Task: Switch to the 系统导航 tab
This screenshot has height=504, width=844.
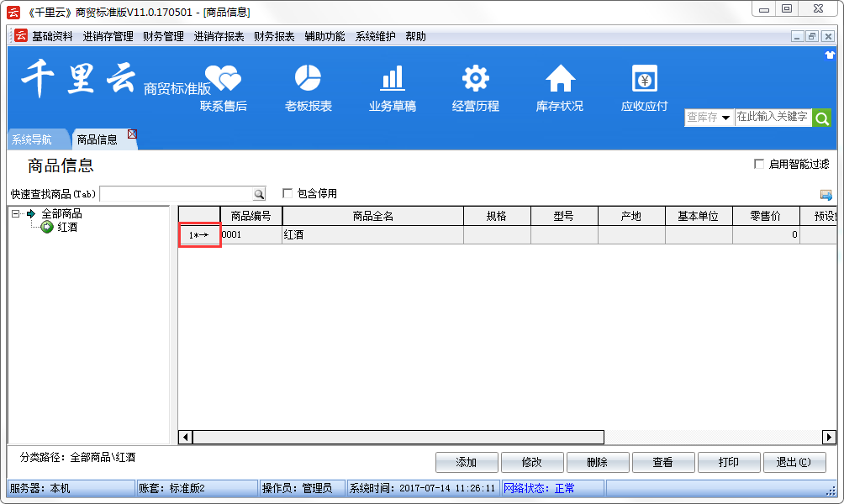Action: [31, 139]
